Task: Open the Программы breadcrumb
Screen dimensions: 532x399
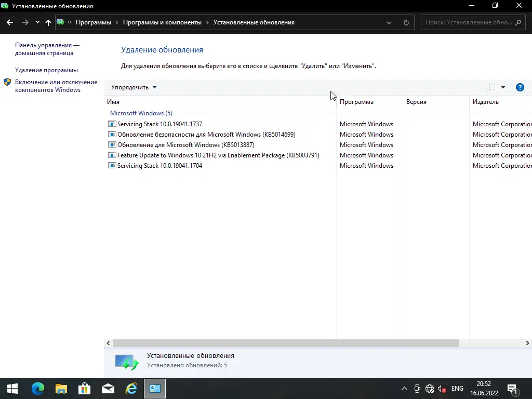Action: click(x=94, y=22)
